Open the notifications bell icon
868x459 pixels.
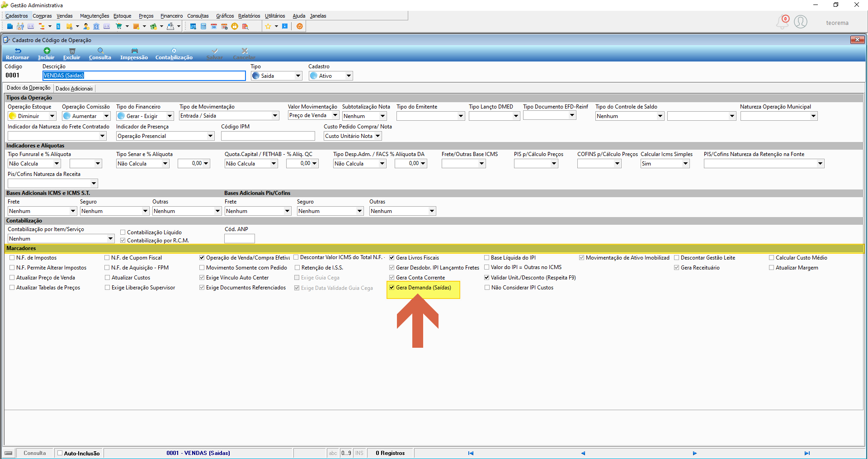pos(783,22)
